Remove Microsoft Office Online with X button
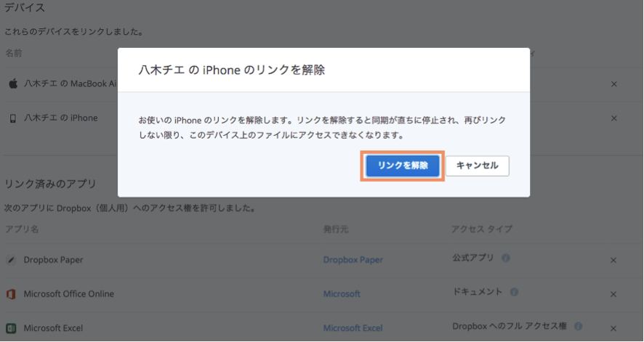 point(614,294)
